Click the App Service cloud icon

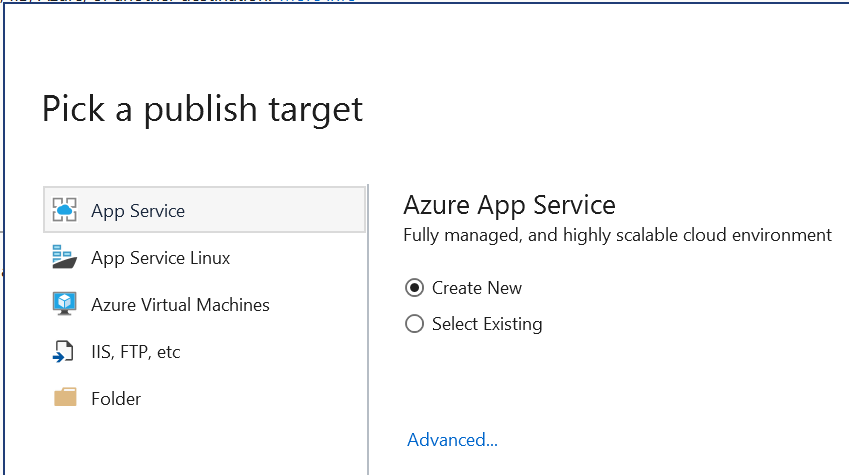coord(65,210)
